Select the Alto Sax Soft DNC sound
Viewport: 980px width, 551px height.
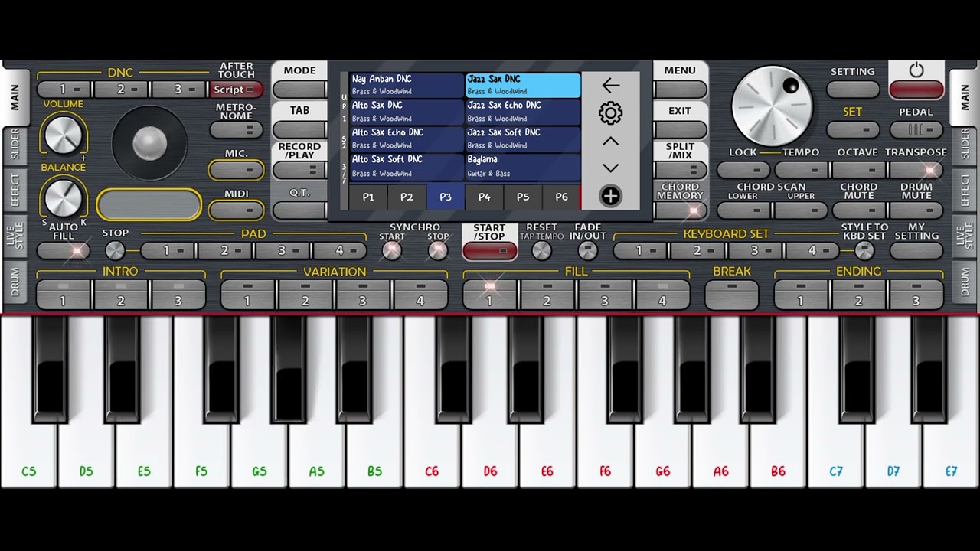pos(407,166)
